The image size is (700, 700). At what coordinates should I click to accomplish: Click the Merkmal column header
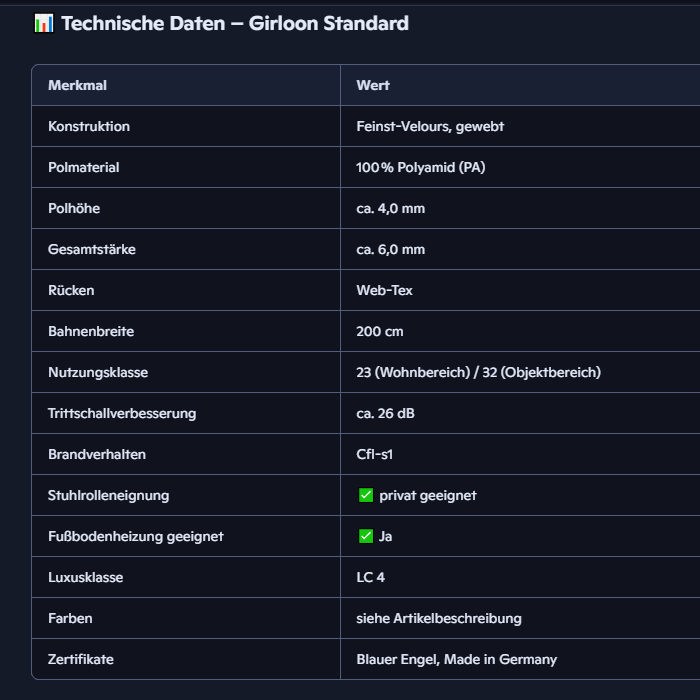click(x=77, y=85)
